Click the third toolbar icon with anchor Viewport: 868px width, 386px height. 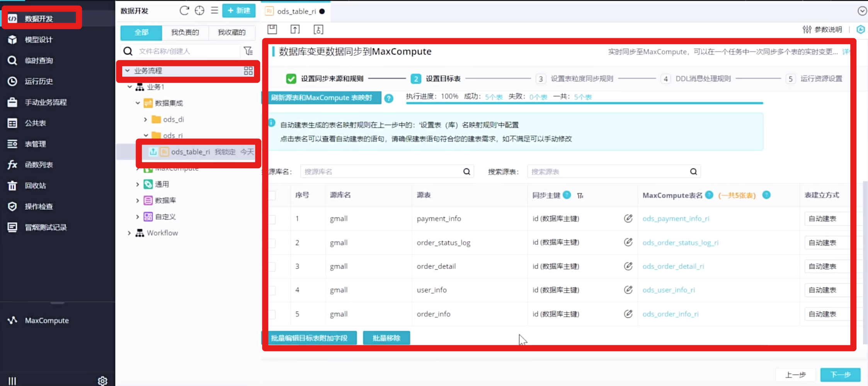point(318,29)
